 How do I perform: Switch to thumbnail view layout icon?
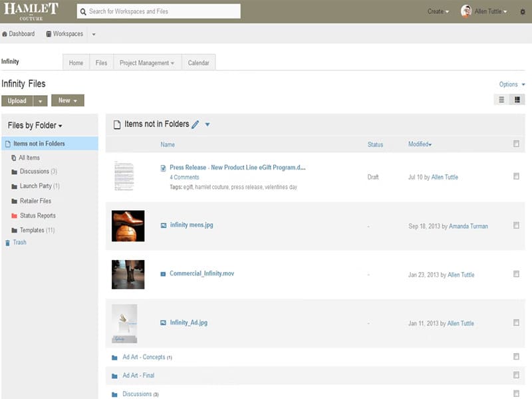pos(517,100)
